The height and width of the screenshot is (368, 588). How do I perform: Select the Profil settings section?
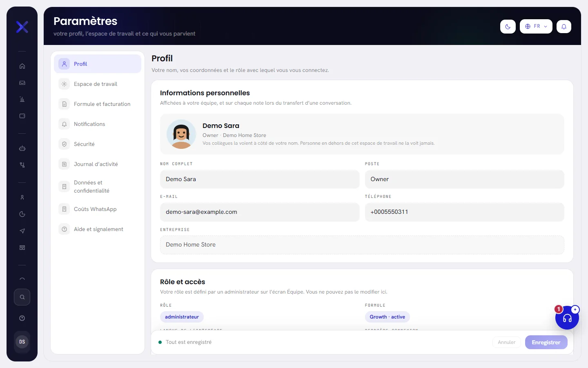pyautogui.click(x=98, y=64)
